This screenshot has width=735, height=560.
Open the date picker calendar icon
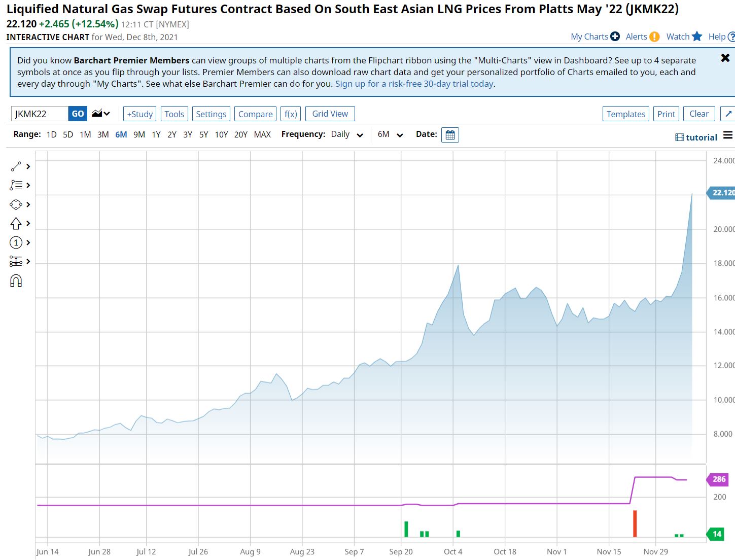coord(450,135)
